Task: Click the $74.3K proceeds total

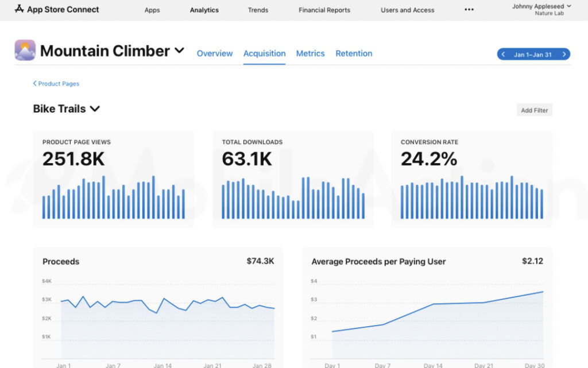Action: (260, 261)
